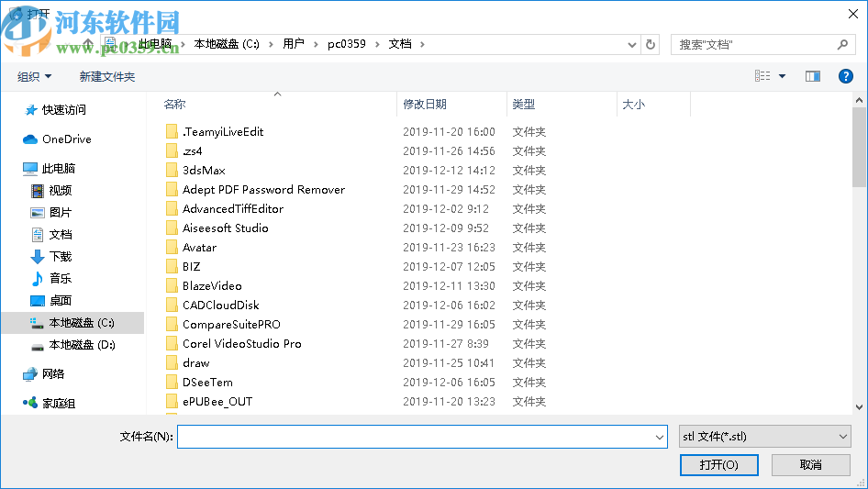Open 下载 folder in sidebar
This screenshot has height=489, width=868.
(x=51, y=256)
